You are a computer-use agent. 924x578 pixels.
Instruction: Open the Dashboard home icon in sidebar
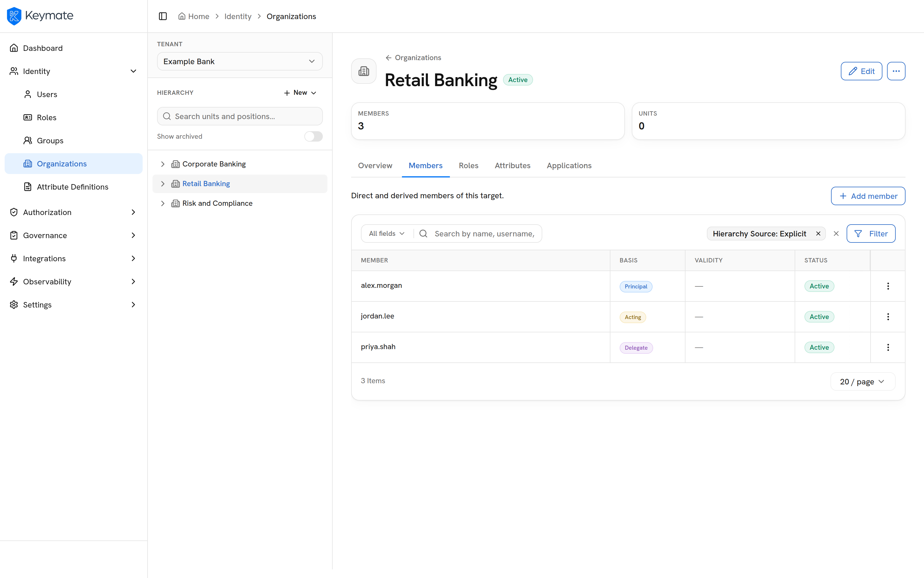[x=14, y=48]
